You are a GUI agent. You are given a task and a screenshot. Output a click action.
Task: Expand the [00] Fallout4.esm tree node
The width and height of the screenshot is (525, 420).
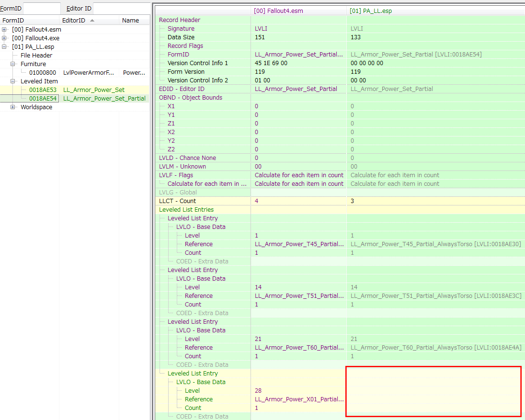point(4,29)
